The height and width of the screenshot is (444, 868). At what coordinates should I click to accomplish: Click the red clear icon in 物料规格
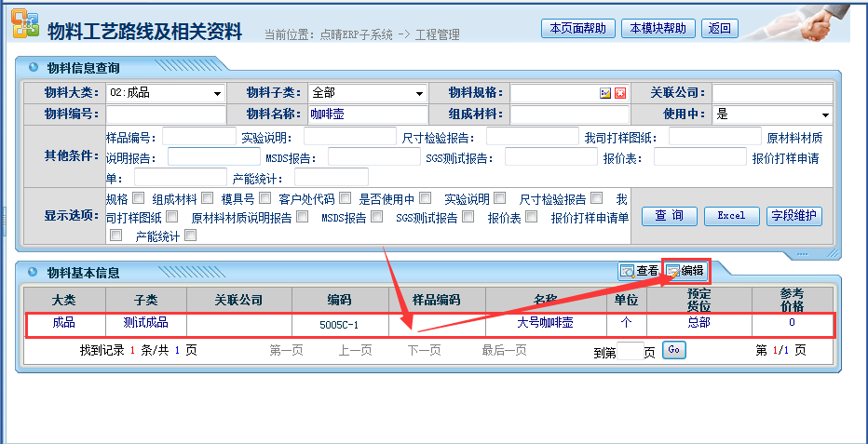619,93
